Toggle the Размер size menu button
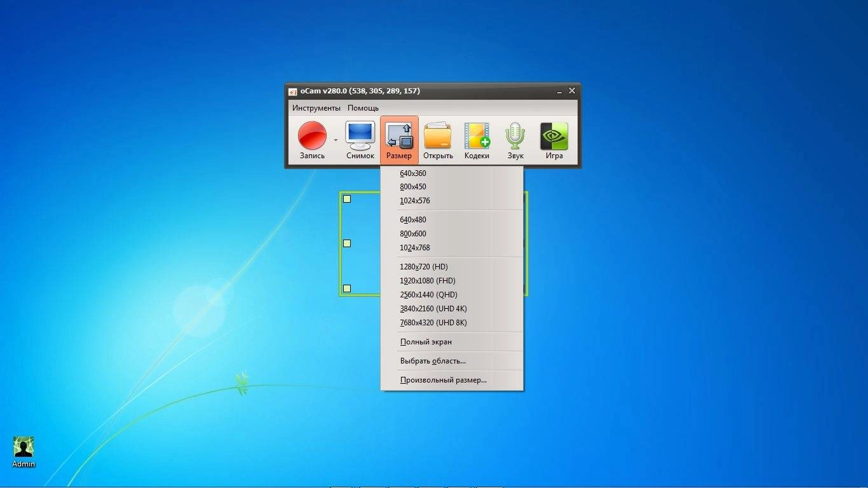Image resolution: width=868 pixels, height=488 pixels. click(399, 140)
